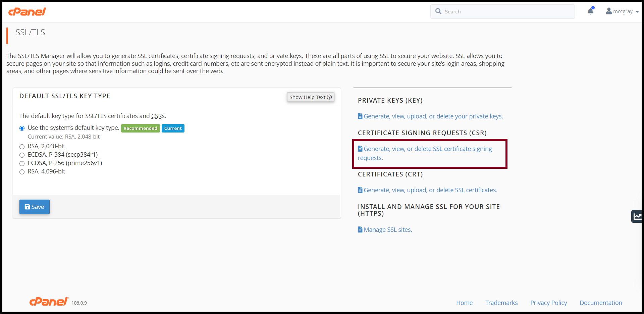
Task: Open Generate, view, upload, or delete SSL certificates
Action: point(430,190)
